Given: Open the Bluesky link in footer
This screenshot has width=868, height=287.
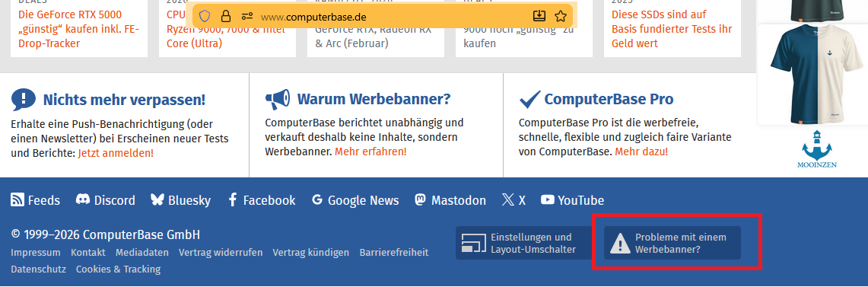Looking at the screenshot, I should click(x=180, y=200).
